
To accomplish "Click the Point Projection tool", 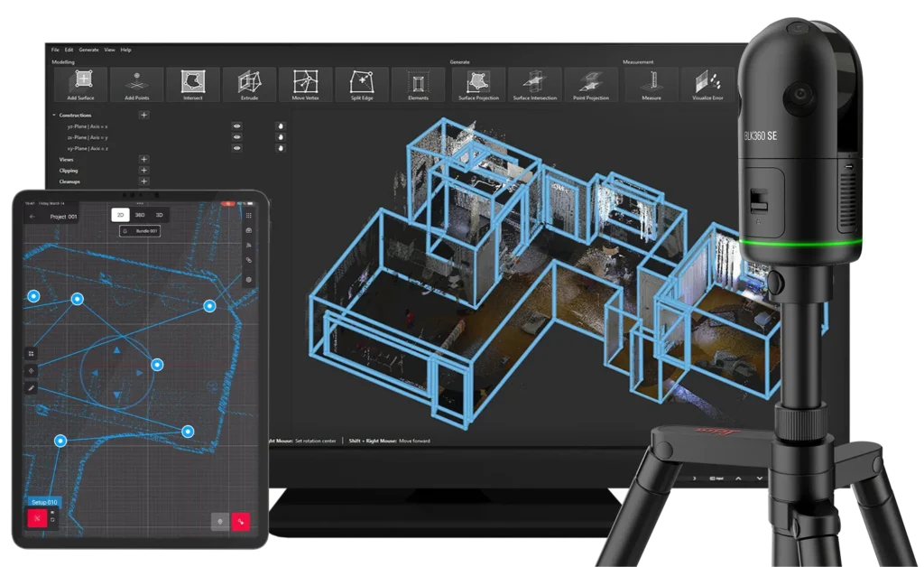I will (x=590, y=84).
